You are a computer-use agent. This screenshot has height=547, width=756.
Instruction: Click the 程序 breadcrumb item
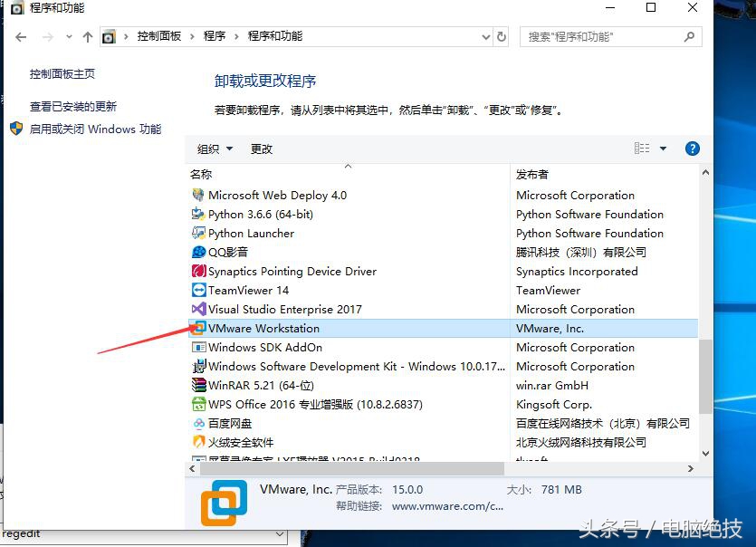[x=215, y=37]
